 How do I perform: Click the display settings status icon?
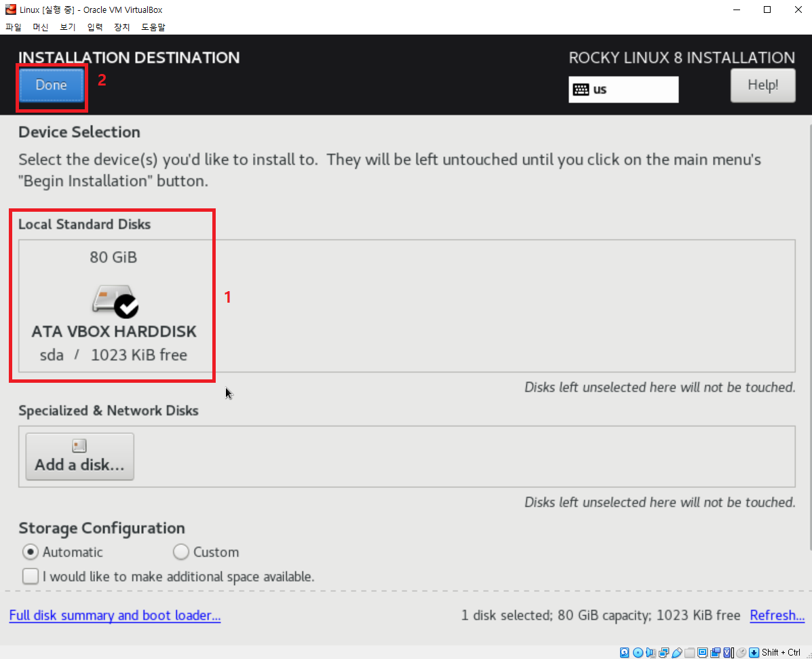click(x=703, y=652)
